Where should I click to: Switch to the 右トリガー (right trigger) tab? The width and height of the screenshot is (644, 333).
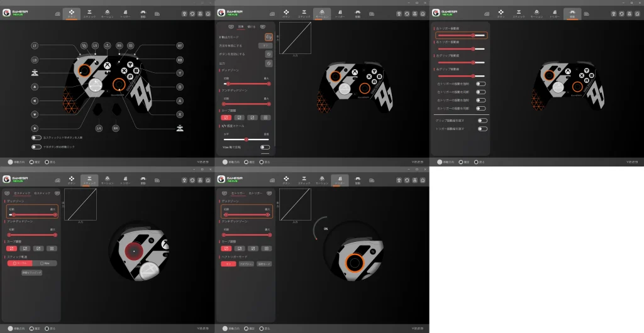[x=256, y=193]
